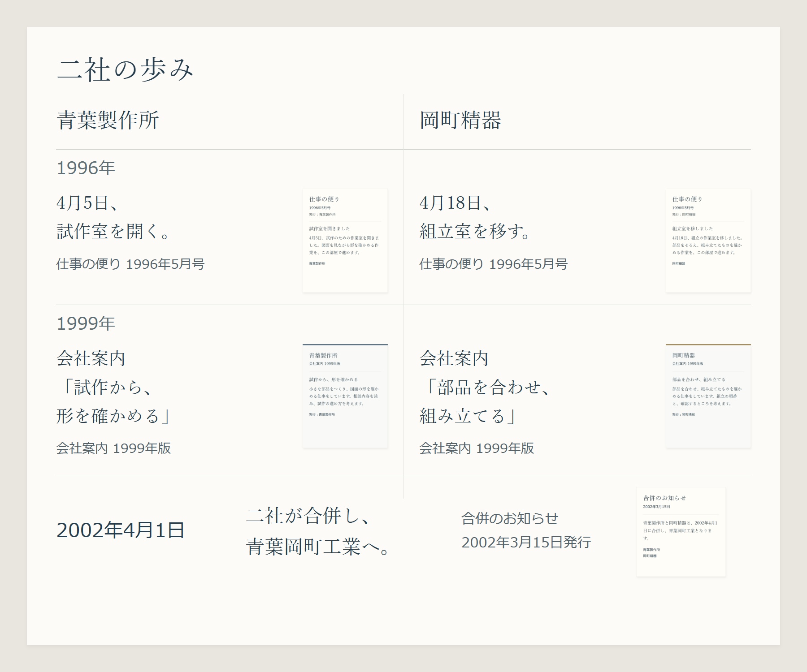The width and height of the screenshot is (807, 672).
Task: Click the 1996年 year label
Action: (86, 168)
